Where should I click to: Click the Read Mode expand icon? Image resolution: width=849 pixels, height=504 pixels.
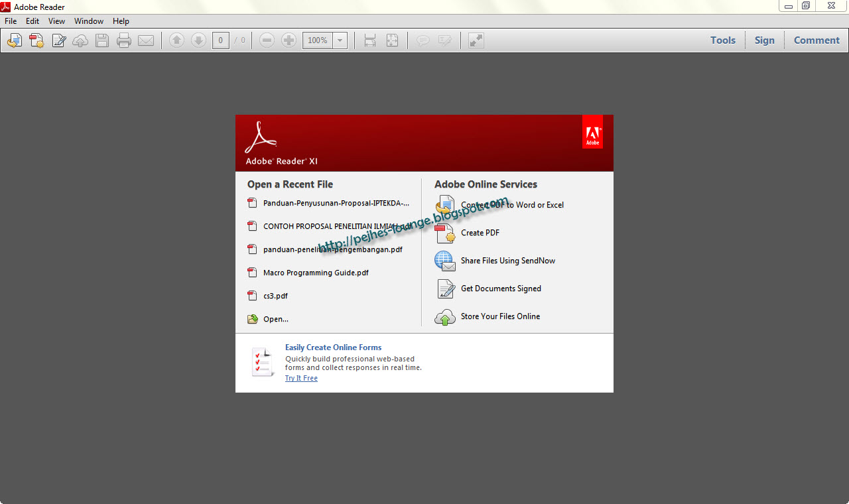pyautogui.click(x=476, y=40)
